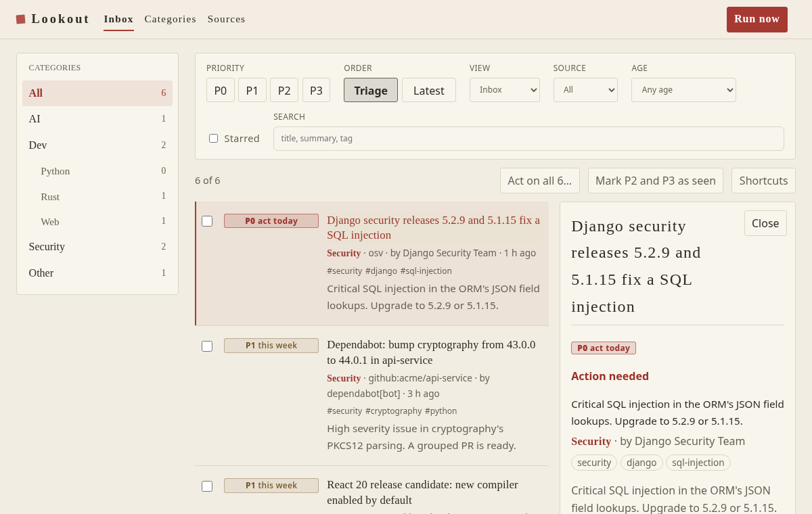Select the Rust subcategory
812x514 pixels.
(97, 196)
